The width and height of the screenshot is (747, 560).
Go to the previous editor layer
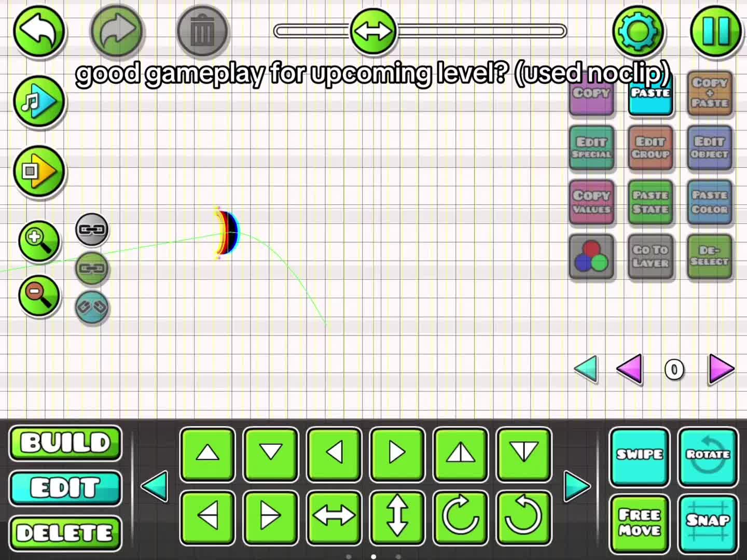point(629,370)
